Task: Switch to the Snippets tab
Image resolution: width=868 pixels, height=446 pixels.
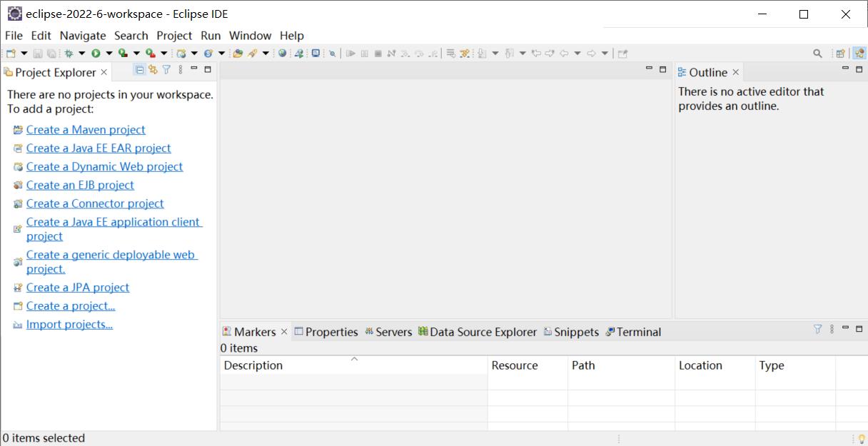Action: tap(571, 332)
